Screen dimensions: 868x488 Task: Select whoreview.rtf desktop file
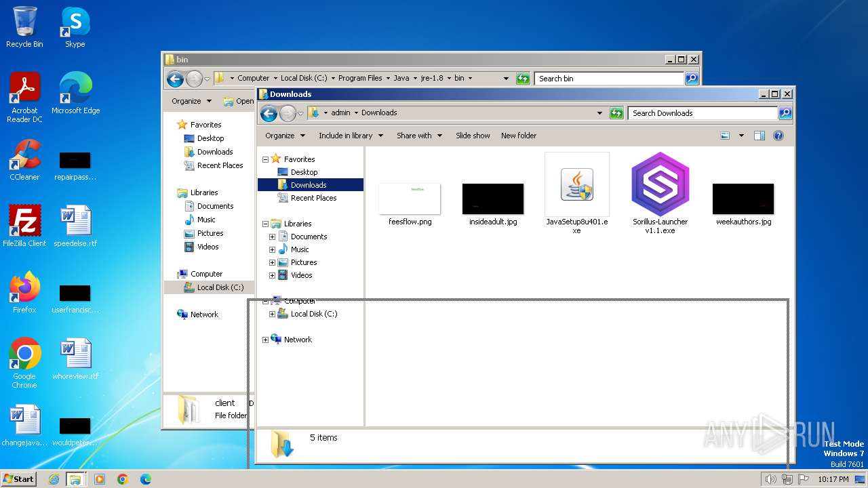[75, 359]
